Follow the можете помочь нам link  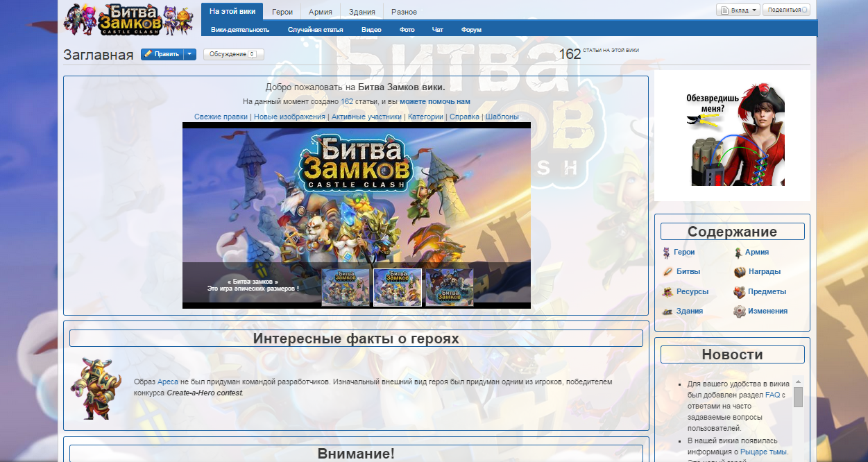(x=435, y=101)
